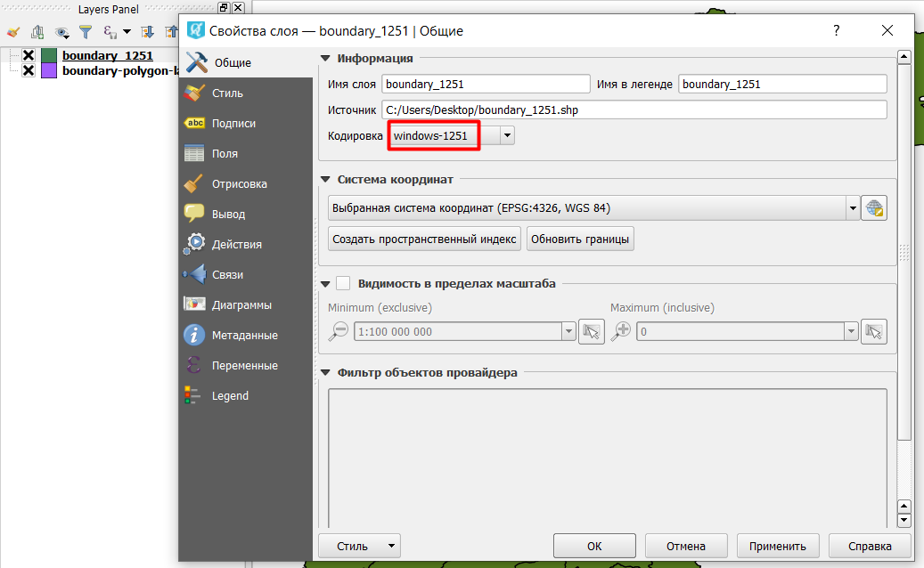Select the Filter Legend by Map Content funnel icon
The image size is (924, 568).
[x=85, y=32]
